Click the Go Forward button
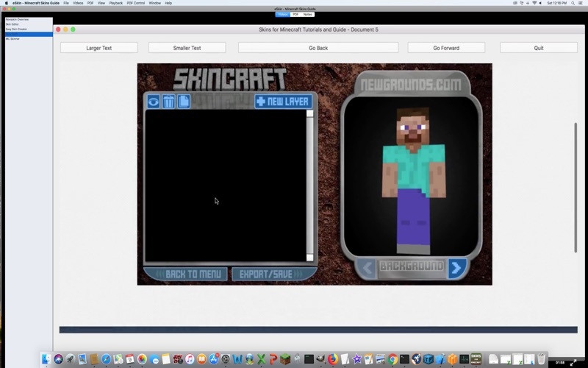 pos(446,48)
